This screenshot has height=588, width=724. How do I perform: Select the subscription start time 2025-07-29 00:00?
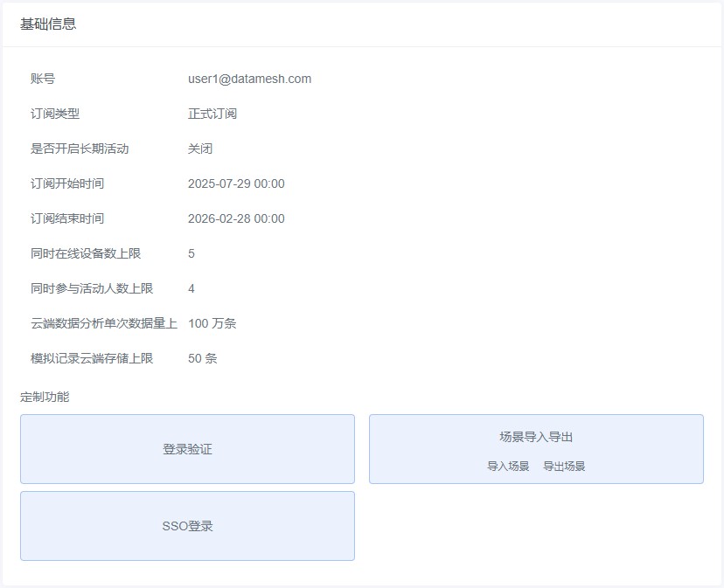click(x=236, y=183)
